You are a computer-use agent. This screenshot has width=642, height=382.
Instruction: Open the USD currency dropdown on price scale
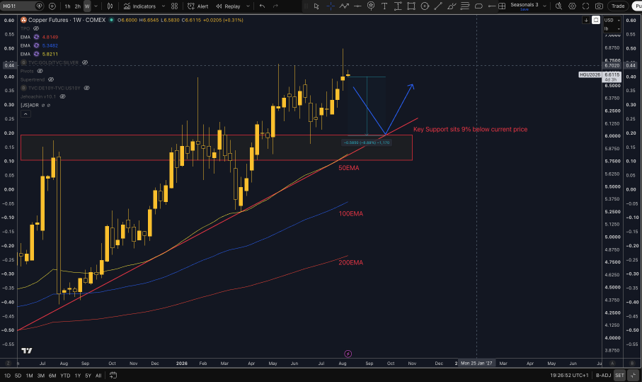[612, 20]
